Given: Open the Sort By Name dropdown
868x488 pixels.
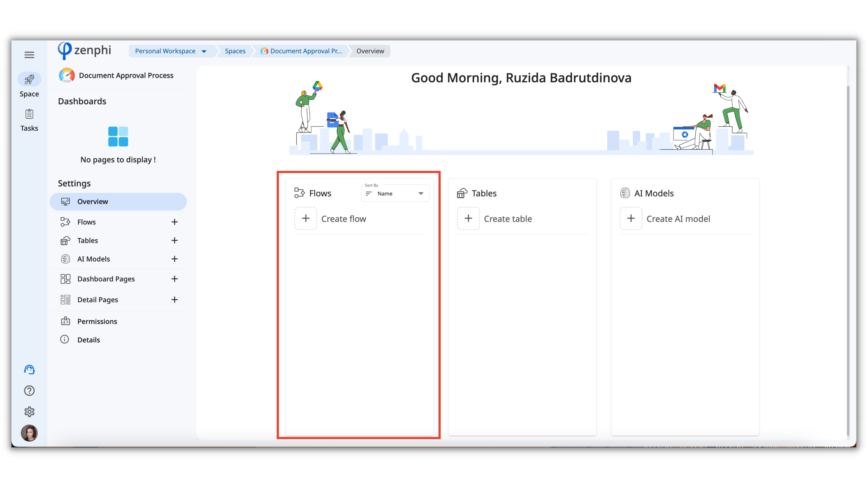Looking at the screenshot, I should point(395,193).
